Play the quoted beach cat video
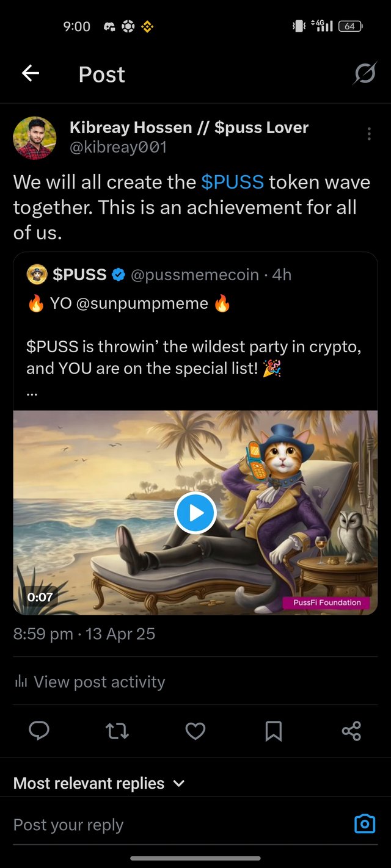 coord(195,513)
